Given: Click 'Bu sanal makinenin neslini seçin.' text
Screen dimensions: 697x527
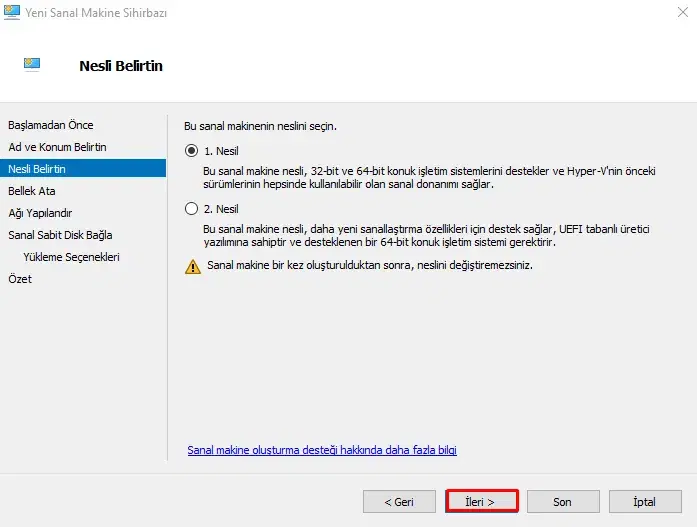Looking at the screenshot, I should tap(260, 126).
